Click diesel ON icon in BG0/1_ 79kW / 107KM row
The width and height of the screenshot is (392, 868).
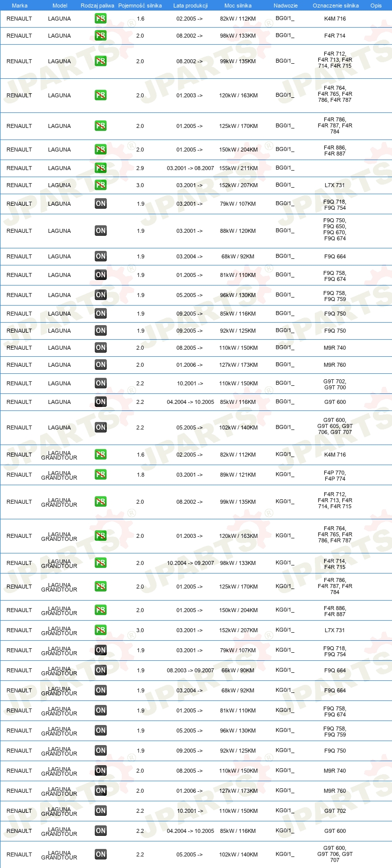tap(101, 204)
